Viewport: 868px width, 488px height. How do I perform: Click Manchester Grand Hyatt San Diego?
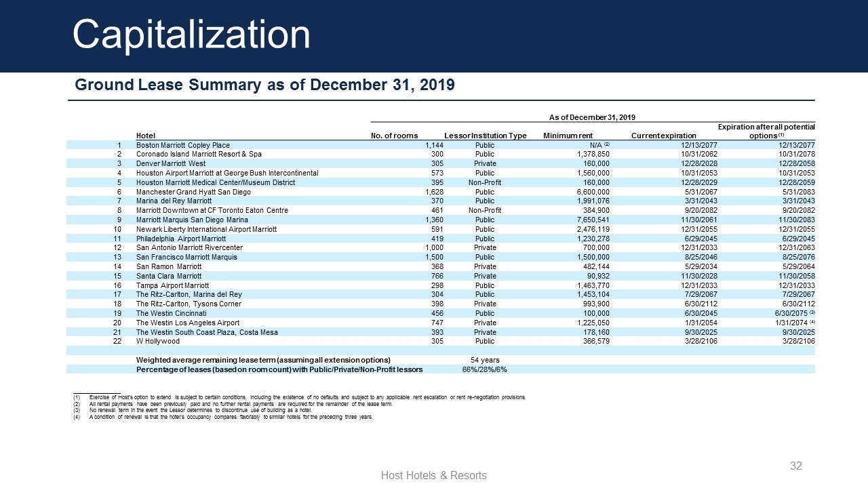click(x=193, y=192)
